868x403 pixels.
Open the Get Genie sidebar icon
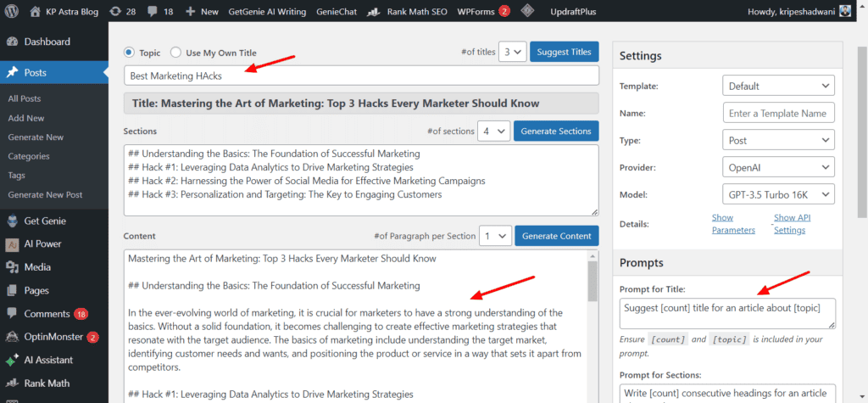[x=13, y=221]
